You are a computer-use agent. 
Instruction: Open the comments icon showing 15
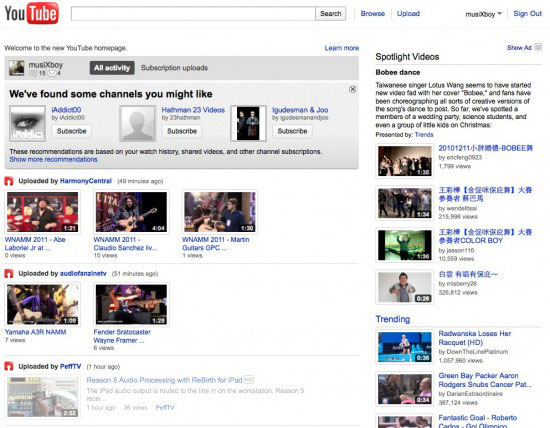tap(33, 73)
